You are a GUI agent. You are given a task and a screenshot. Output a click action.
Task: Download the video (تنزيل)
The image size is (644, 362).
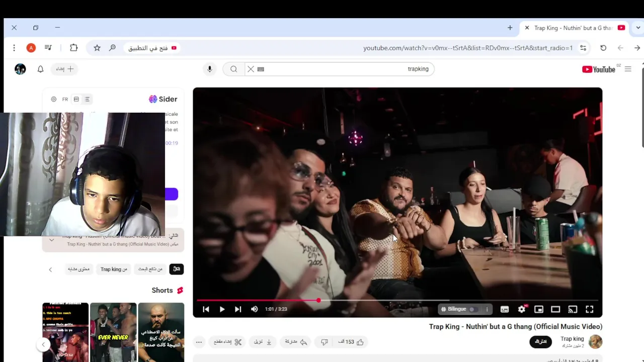[263, 342]
